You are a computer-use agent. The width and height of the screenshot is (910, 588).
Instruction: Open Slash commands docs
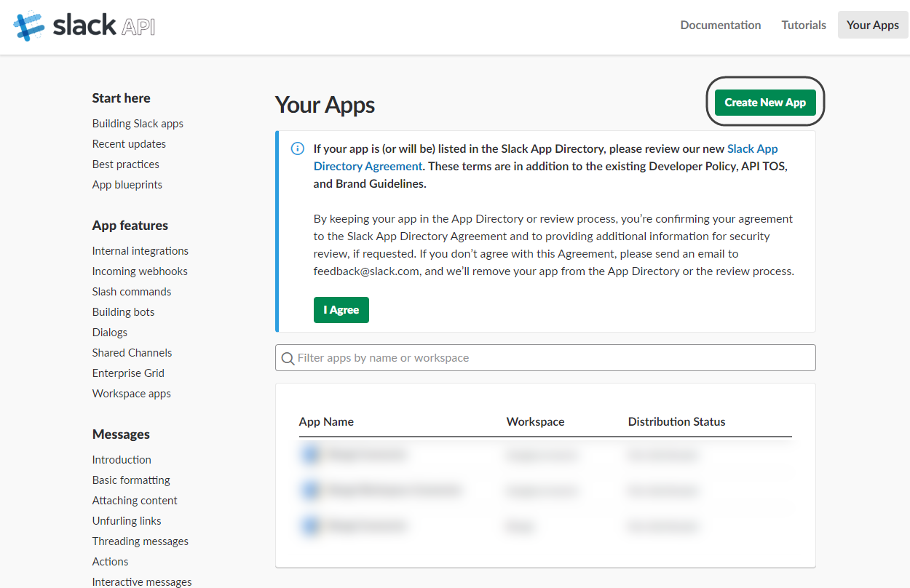click(x=132, y=292)
